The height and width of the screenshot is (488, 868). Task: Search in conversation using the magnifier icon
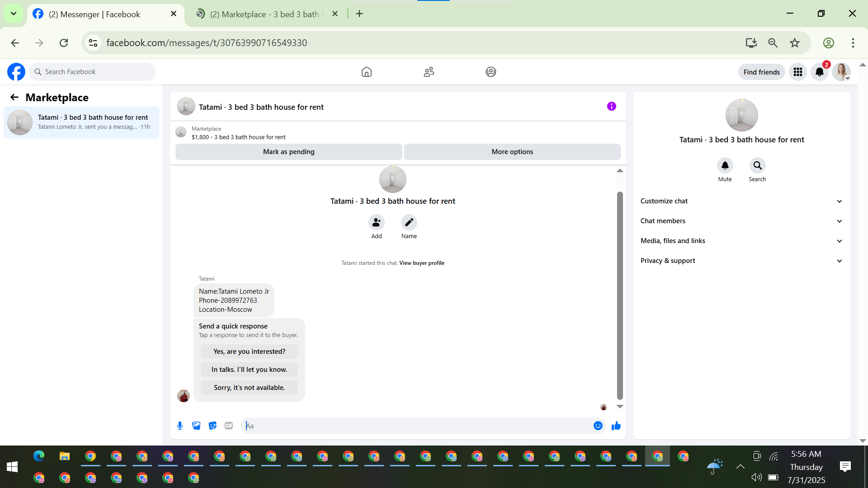(757, 165)
